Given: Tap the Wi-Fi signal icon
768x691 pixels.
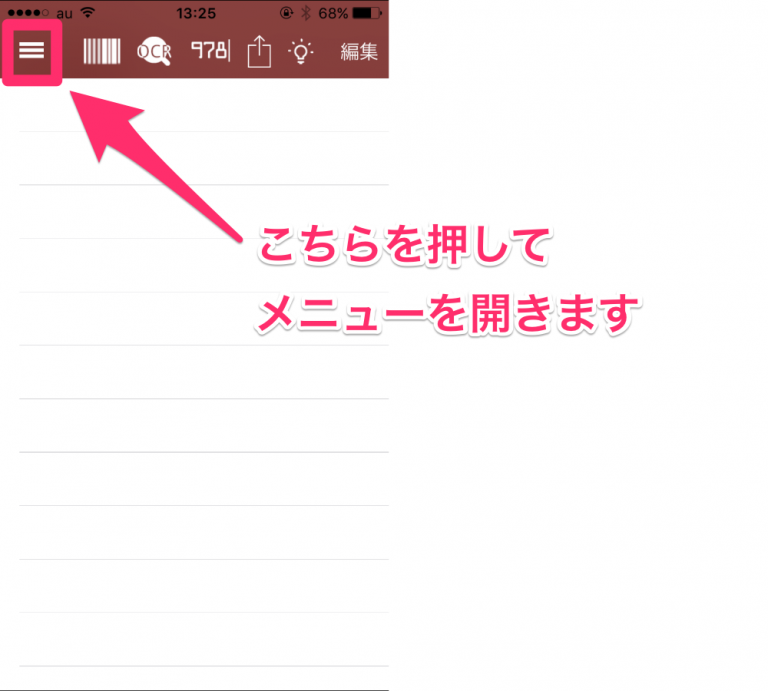Looking at the screenshot, I should coord(88,13).
